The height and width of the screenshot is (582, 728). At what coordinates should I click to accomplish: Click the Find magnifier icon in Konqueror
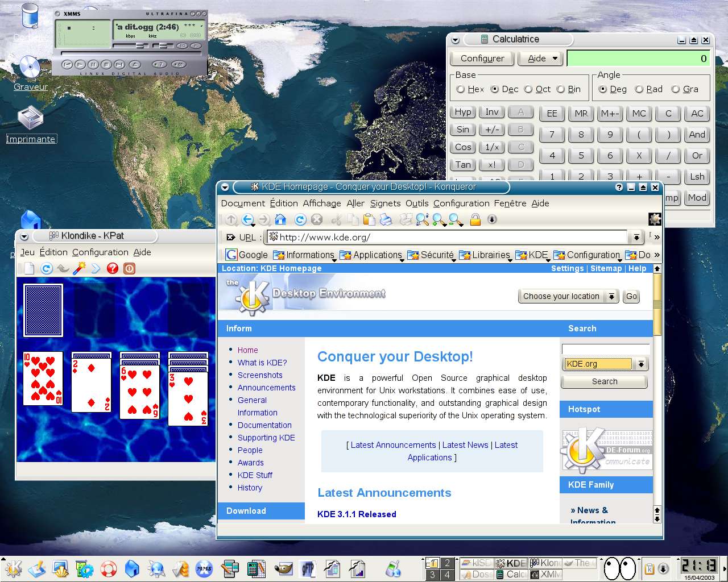(422, 220)
